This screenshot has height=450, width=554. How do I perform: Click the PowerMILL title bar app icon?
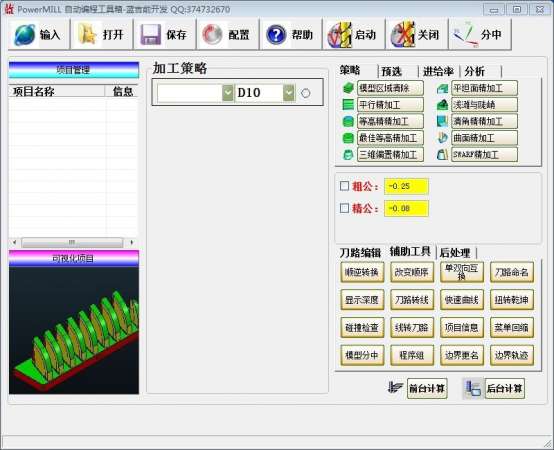click(9, 9)
